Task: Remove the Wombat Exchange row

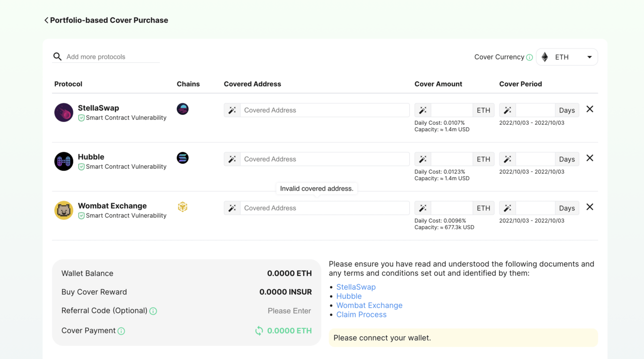Action: pos(590,207)
